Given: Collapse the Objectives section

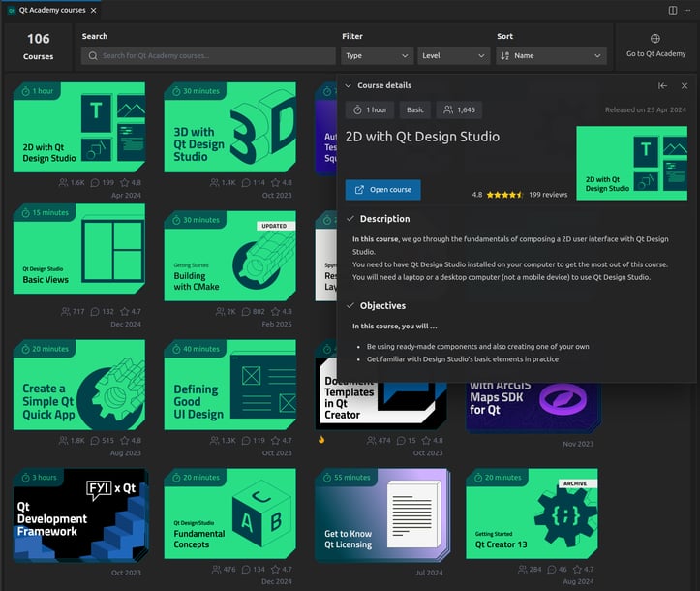Looking at the screenshot, I should tap(350, 306).
